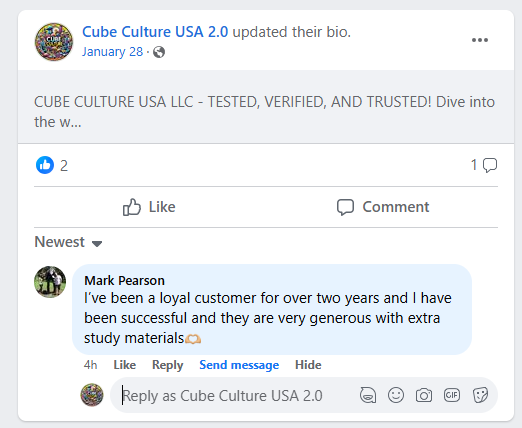This screenshot has height=428, width=522.
Task: Open the emoji picker in reply box
Action: click(396, 395)
